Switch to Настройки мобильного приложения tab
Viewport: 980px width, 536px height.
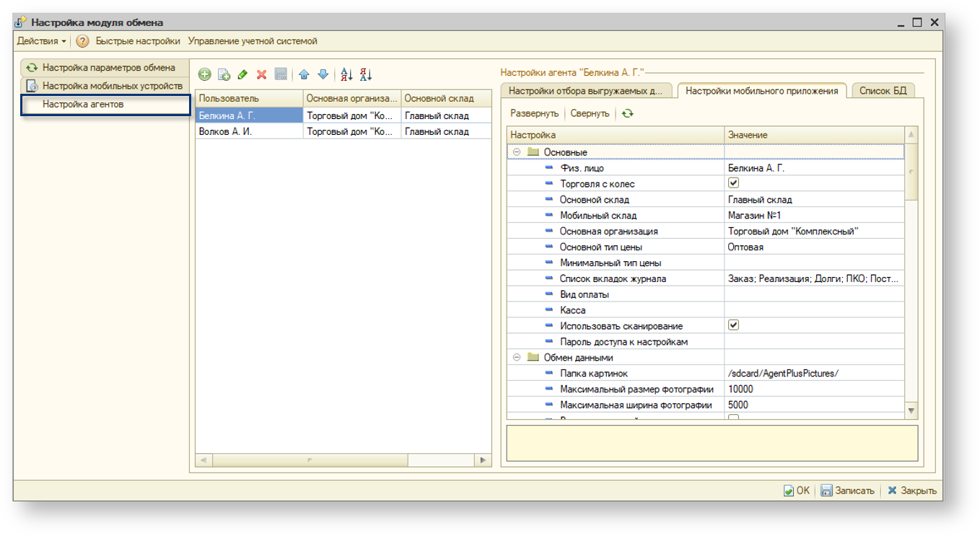pos(762,91)
